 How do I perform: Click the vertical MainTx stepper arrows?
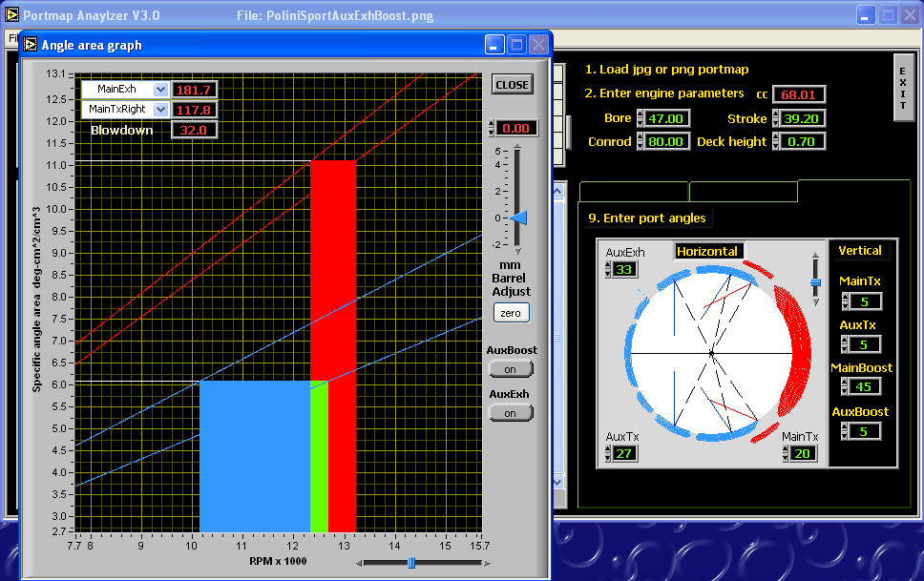click(x=845, y=301)
